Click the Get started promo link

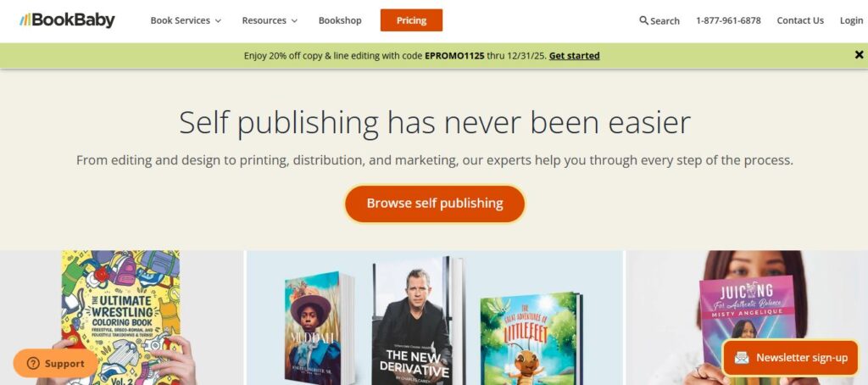574,55
